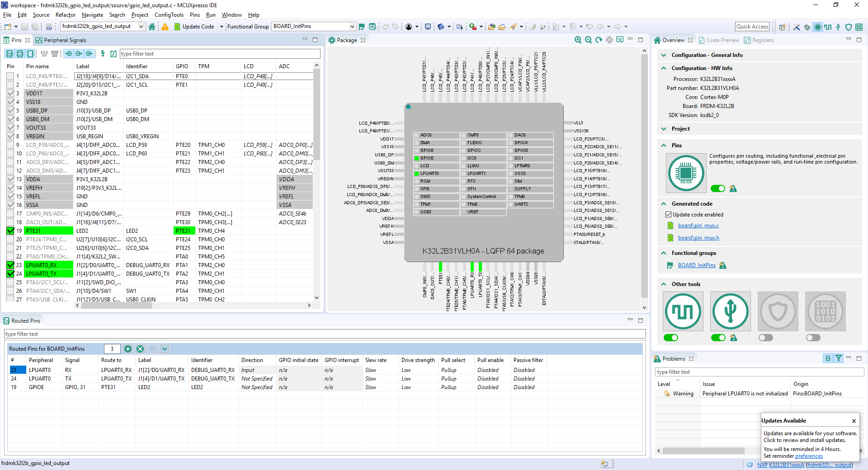Open the project selector frdmk32l2b_gpio_led_output dropdown
Screen dimensions: 868x470
(x=141, y=27)
